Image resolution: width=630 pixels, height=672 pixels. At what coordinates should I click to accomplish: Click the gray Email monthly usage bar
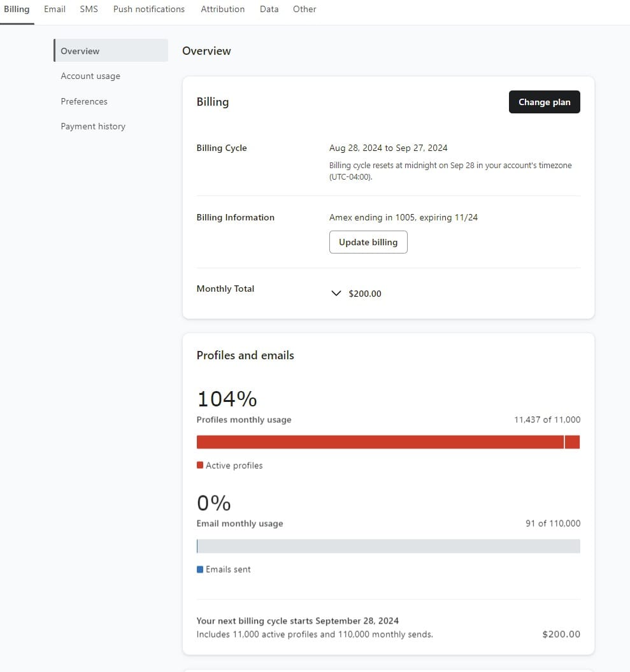[x=389, y=546]
